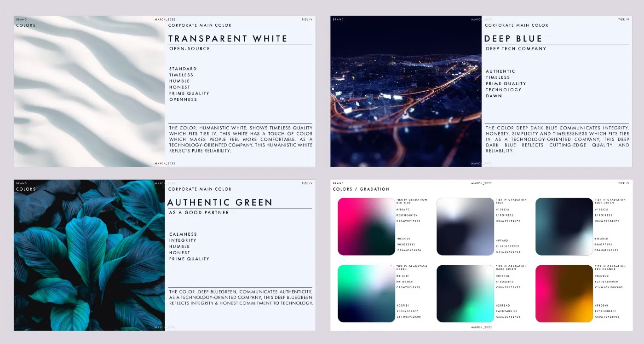Click BRAND label on the gradation slide
Image resolution: width=644 pixels, height=344 pixels.
338,183
